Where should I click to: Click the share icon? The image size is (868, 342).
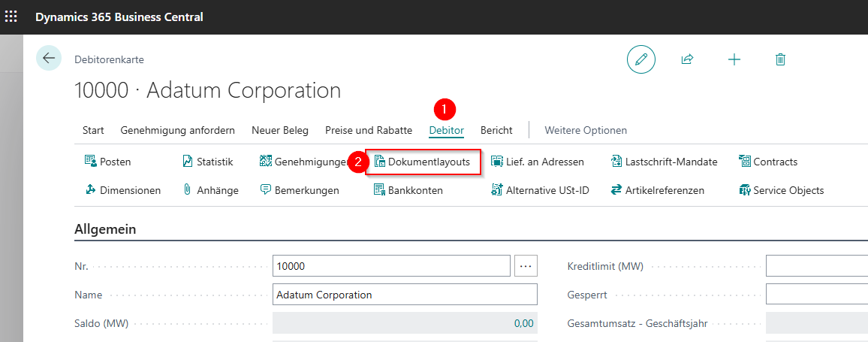[688, 59]
